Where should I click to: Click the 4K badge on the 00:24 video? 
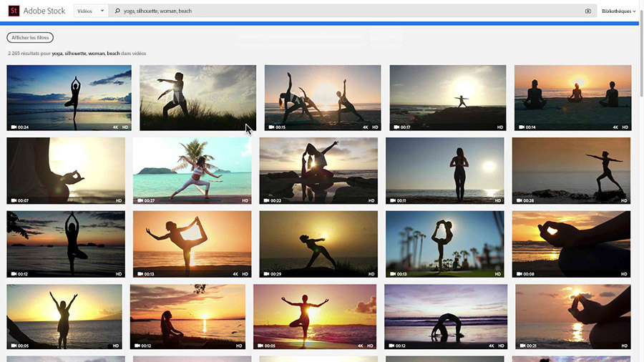(115, 127)
